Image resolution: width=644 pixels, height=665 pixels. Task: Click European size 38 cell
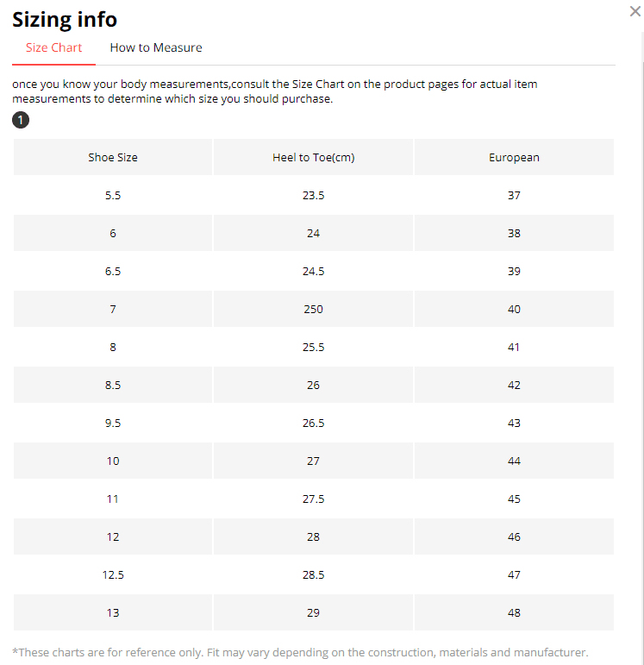click(x=514, y=234)
